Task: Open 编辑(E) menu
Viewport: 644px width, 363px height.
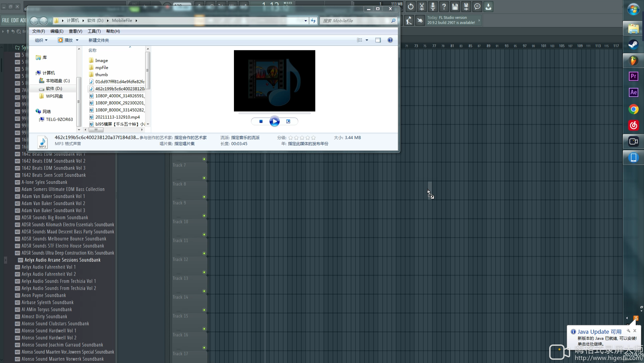Action: pos(57,31)
